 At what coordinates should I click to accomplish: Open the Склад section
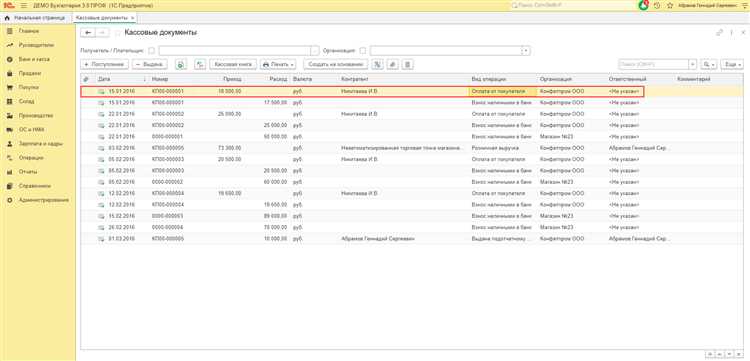tap(27, 101)
